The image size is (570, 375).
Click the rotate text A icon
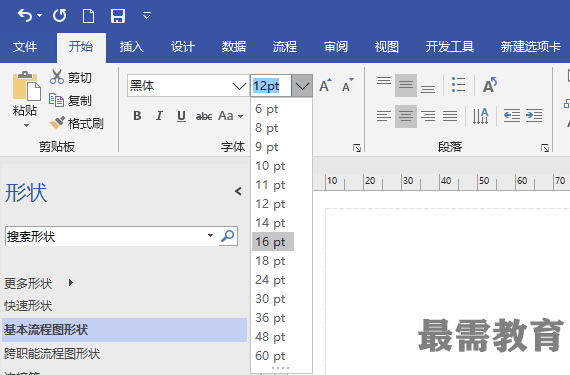click(490, 85)
